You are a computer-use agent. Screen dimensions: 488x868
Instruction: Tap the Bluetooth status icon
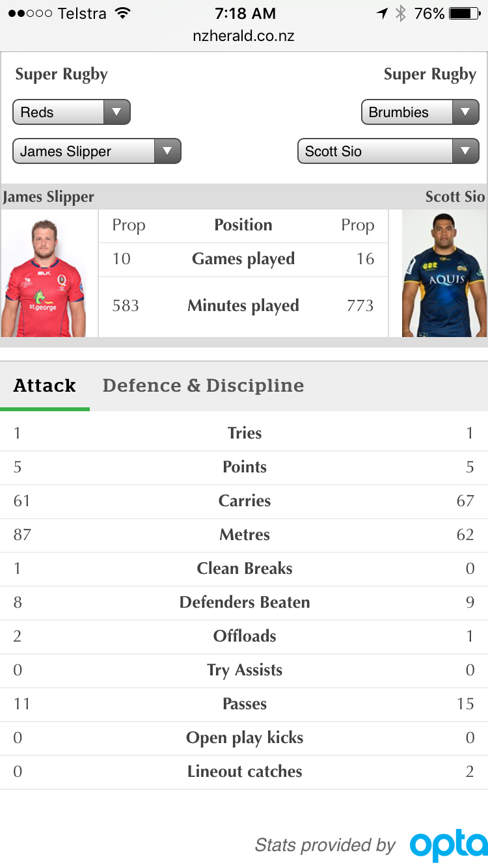click(x=401, y=13)
